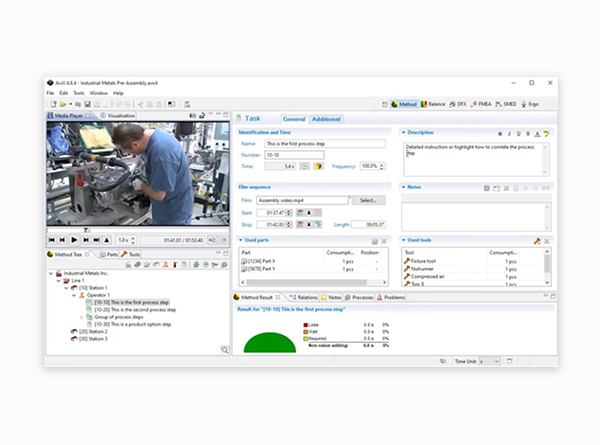Open the playback speed dropdown
Screen dimensions: 600x445
124,240
